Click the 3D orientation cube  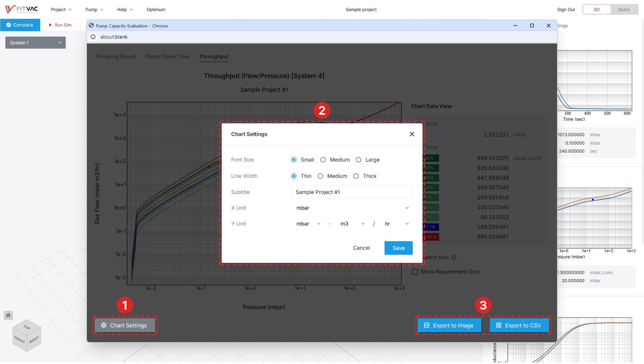click(x=27, y=335)
